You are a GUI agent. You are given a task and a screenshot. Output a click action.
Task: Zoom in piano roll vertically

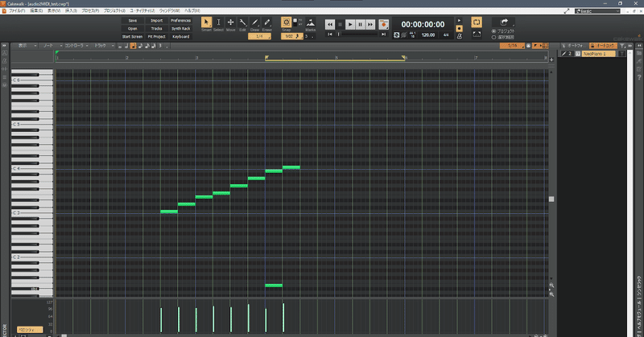coord(551,286)
